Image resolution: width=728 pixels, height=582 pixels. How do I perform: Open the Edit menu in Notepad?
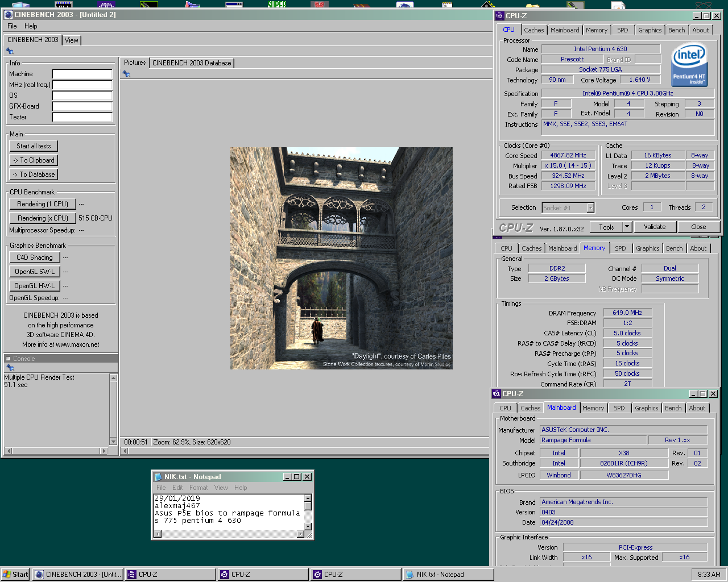tap(177, 488)
